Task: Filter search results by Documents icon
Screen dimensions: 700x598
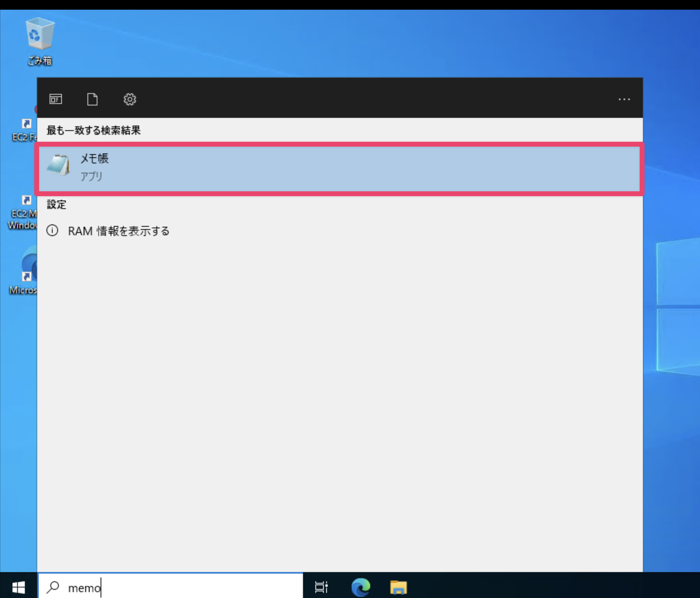Action: 92,99
